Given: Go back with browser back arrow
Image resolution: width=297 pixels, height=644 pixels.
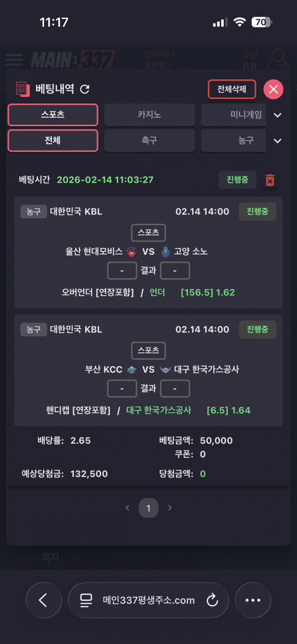Looking at the screenshot, I should click(43, 600).
